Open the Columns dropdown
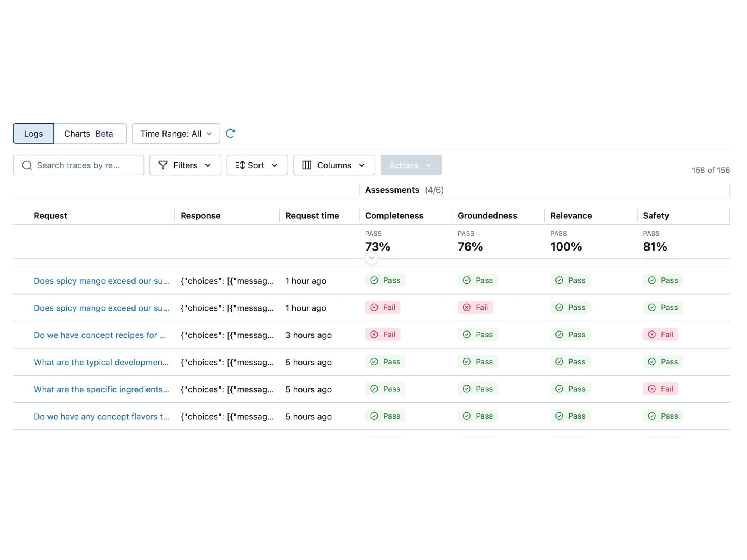This screenshot has width=747, height=560. tap(334, 165)
